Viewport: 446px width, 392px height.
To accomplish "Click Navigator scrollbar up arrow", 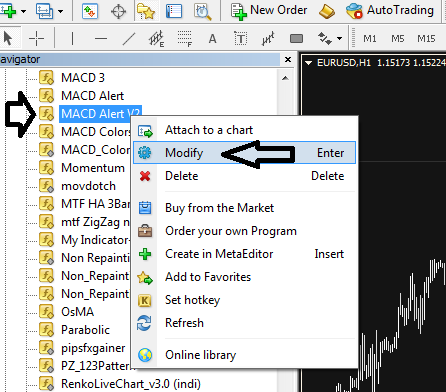I will pyautogui.click(x=285, y=78).
